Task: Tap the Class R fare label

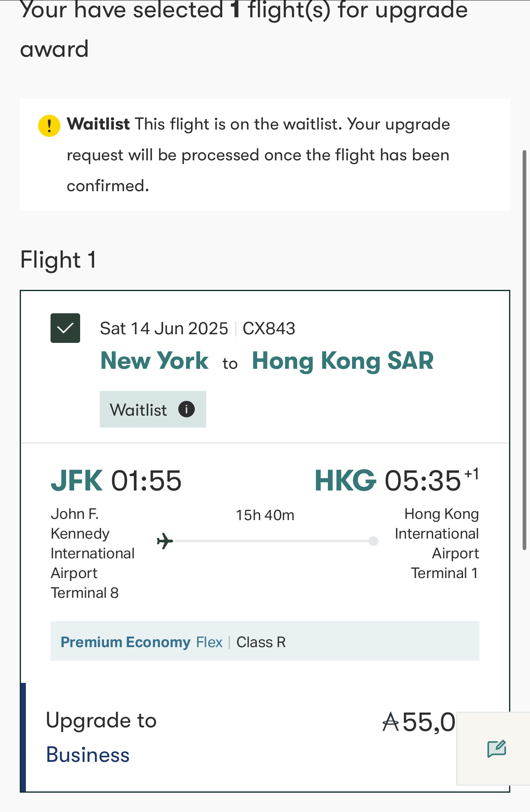Action: tap(261, 642)
